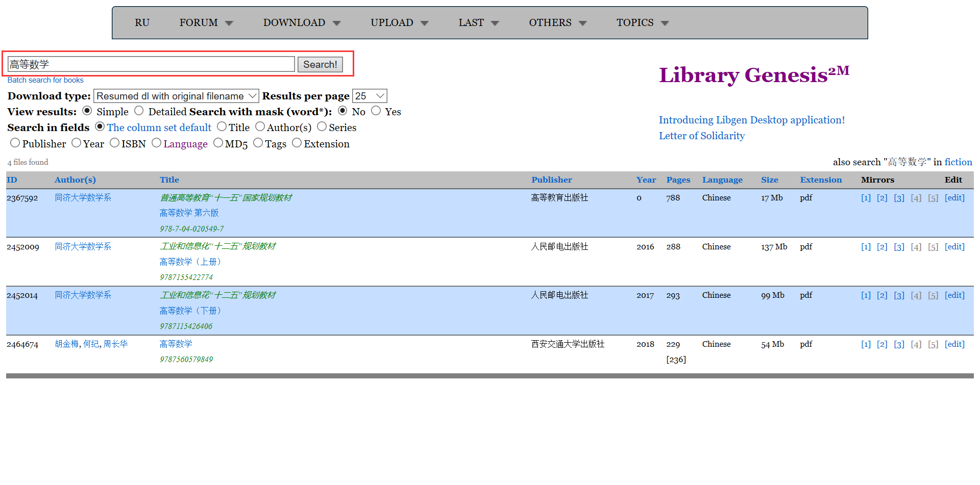Open the book title 高等数学 第六版
The width and height of the screenshot is (980, 485).
point(189,213)
